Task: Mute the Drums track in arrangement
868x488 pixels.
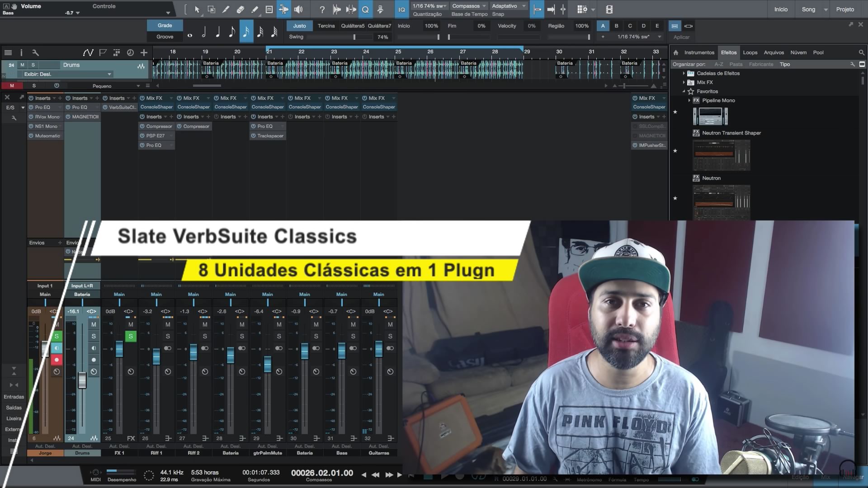Action: coord(22,65)
